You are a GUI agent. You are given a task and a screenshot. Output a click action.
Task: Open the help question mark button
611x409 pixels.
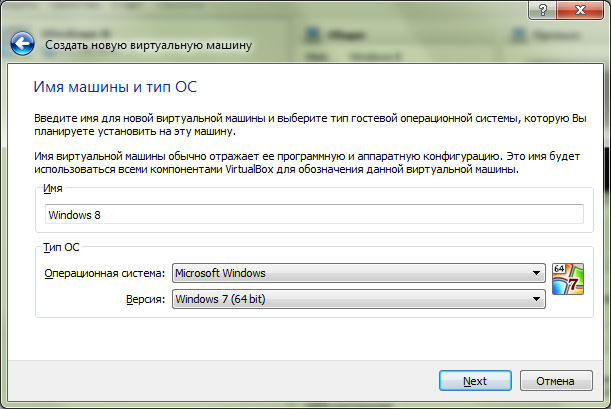[x=542, y=9]
